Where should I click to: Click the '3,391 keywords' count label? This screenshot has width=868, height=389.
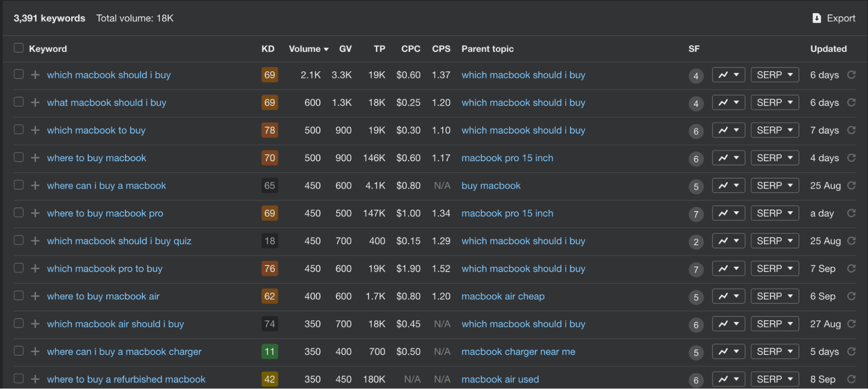[50, 18]
